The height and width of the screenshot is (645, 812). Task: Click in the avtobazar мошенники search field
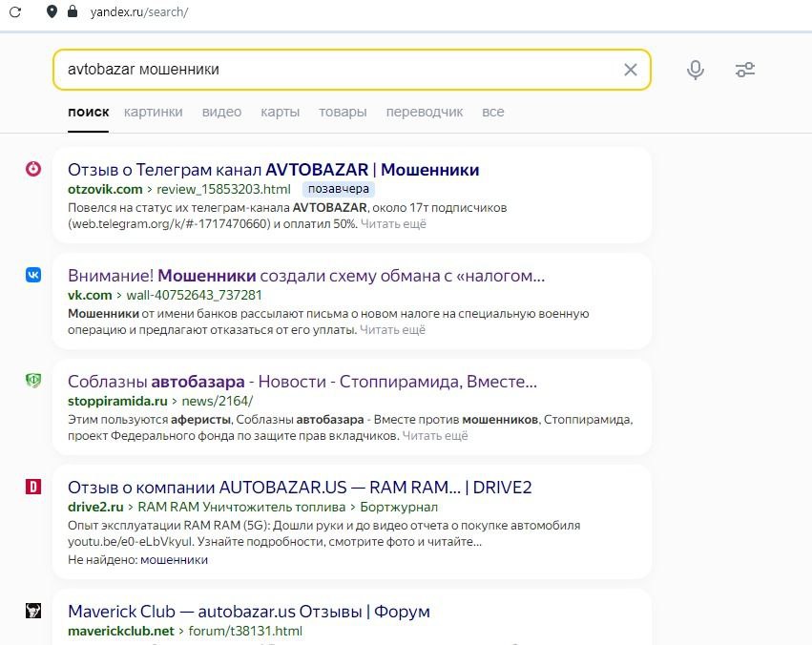342,70
